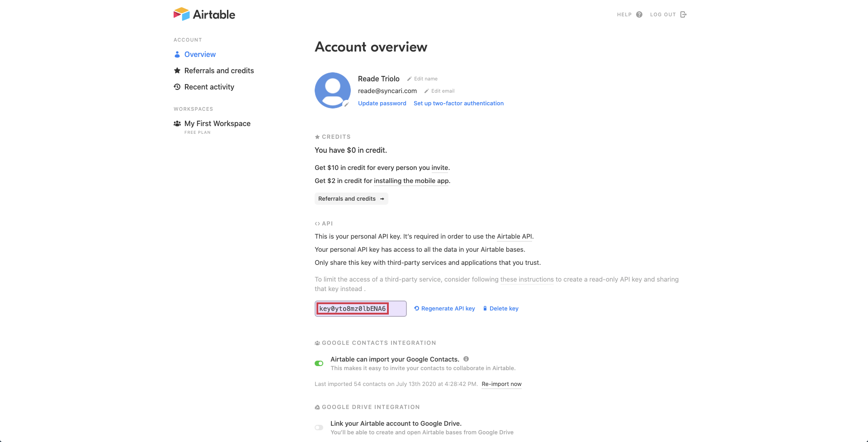The height and width of the screenshot is (442, 868).
Task: Click the trash icon beside Delete key
Action: coord(485,308)
